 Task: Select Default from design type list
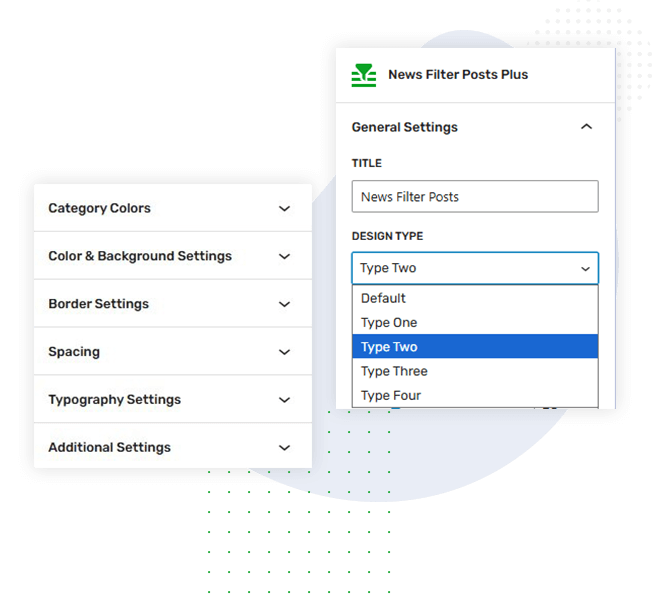[384, 298]
